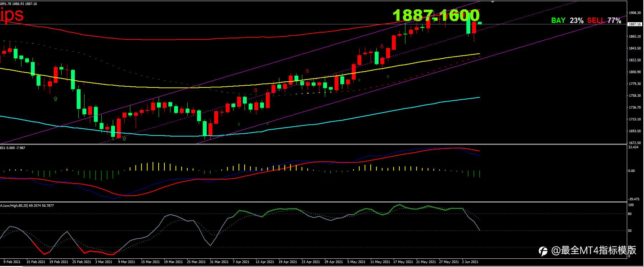Click the '21 May 2021' date label
Viewport: 644px width, 267px height.
click(x=426, y=262)
